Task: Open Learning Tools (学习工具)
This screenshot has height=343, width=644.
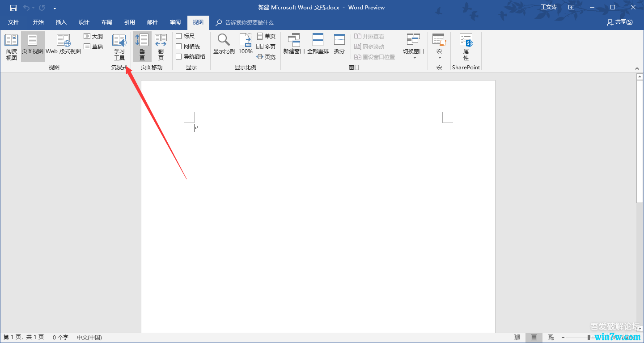Action: coord(119,47)
